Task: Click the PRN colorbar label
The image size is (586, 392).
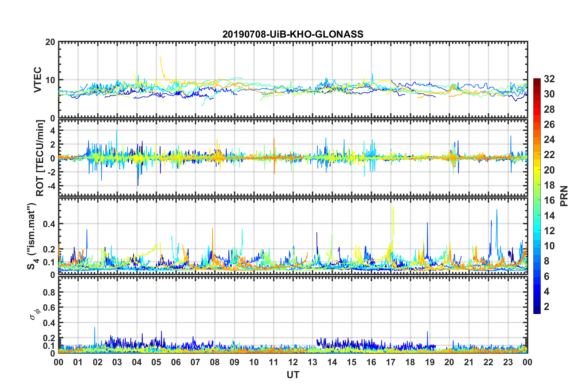Action: [564, 196]
